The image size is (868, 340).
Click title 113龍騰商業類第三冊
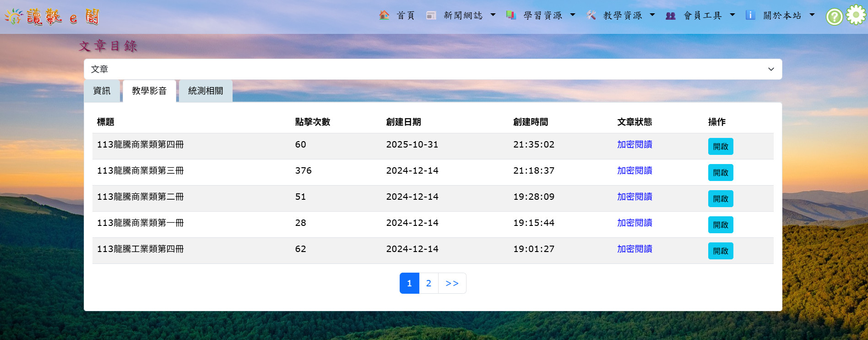(x=140, y=170)
